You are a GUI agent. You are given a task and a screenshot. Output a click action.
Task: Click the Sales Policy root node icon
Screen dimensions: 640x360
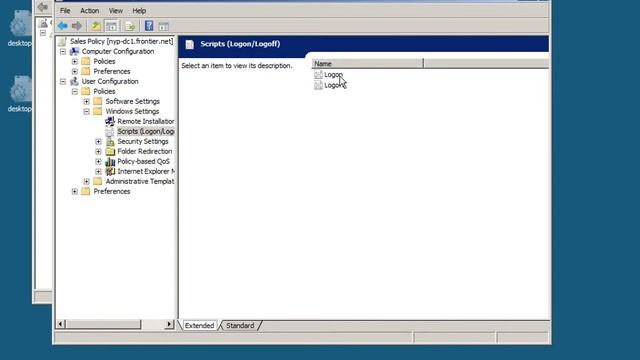[62, 41]
